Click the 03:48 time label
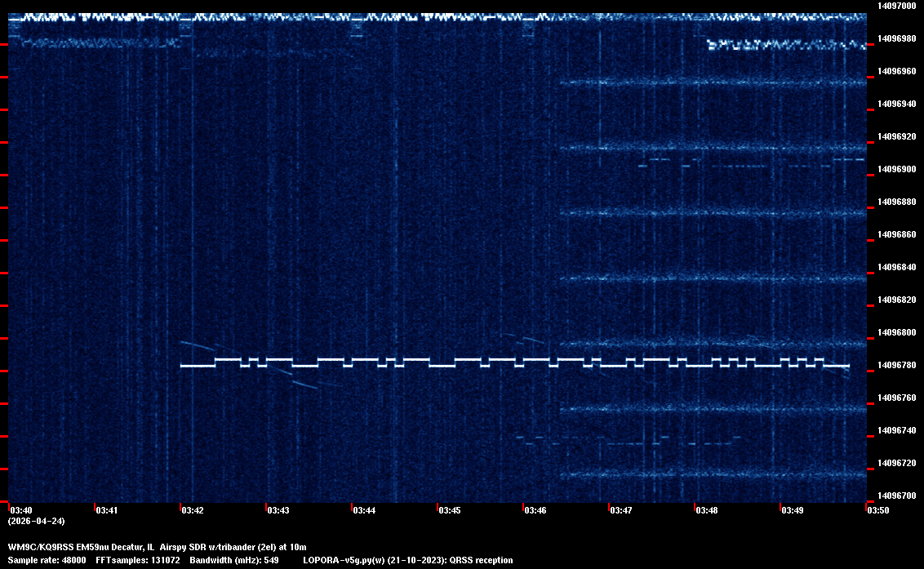This screenshot has width=924, height=569. [707, 511]
